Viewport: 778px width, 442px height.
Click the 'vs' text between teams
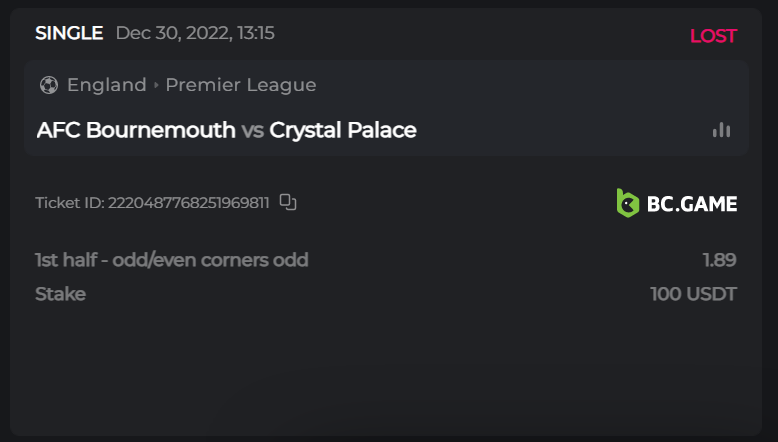[252, 130]
